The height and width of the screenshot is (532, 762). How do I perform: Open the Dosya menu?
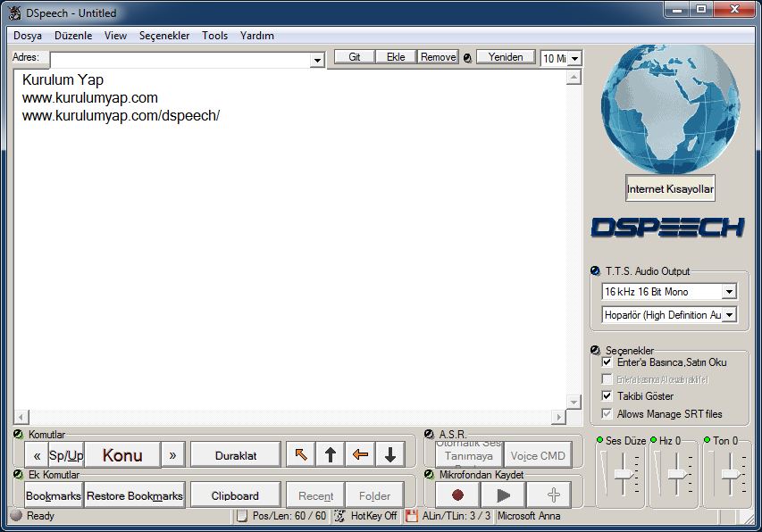[28, 36]
